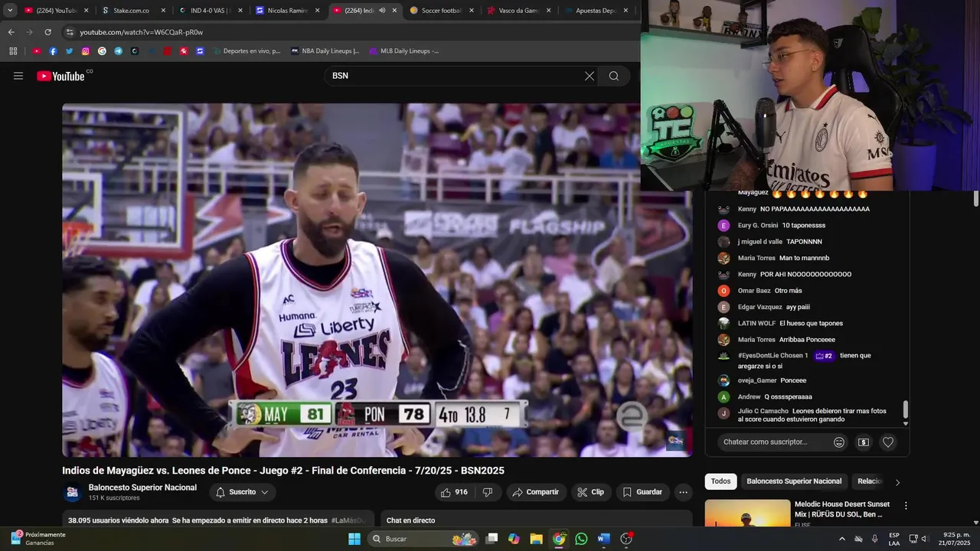The width and height of the screenshot is (980, 551).
Task: Open NBA Daily Lineups bookmark
Action: pyautogui.click(x=325, y=51)
